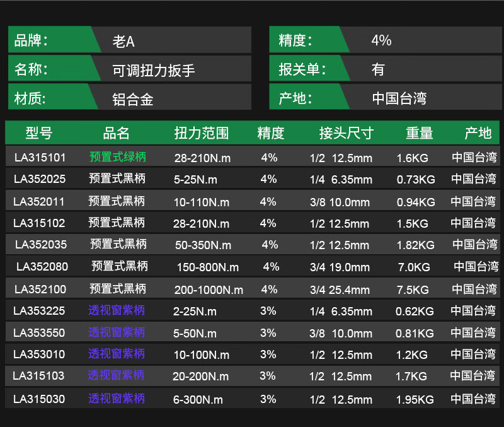
Task: Select model LA353550 row
Action: [x=253, y=332]
